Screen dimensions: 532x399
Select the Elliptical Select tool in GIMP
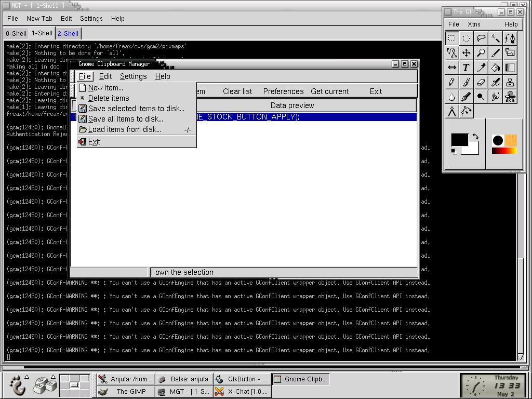(x=467, y=38)
